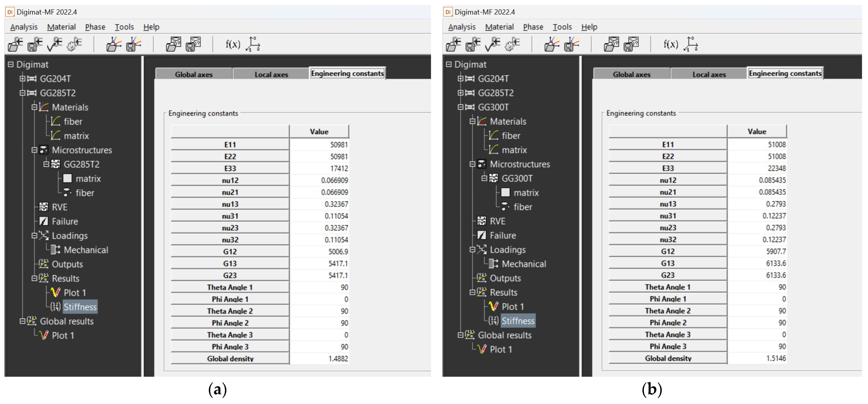This screenshot has width=868, height=404.
Task: Click the 1-2-3 axes icon, left window
Action: 253,44
